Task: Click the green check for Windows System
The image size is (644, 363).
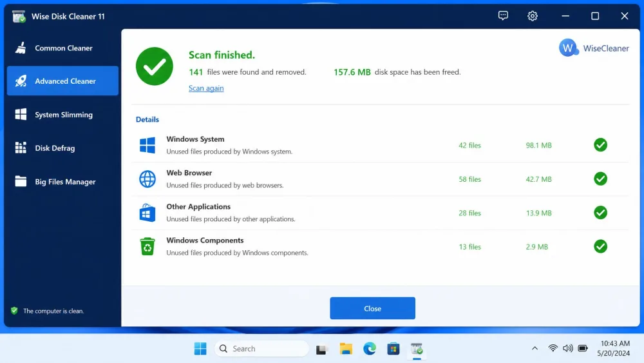Action: pos(600,144)
